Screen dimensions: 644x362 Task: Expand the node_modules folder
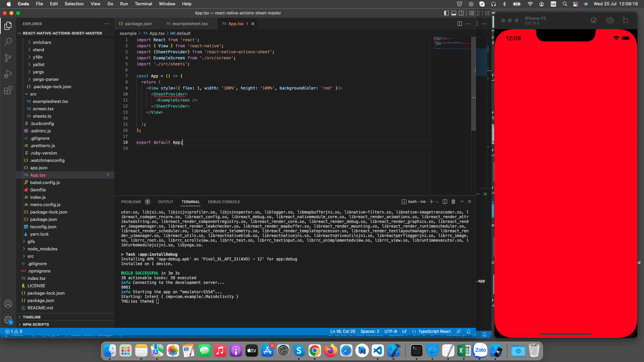tap(42, 249)
